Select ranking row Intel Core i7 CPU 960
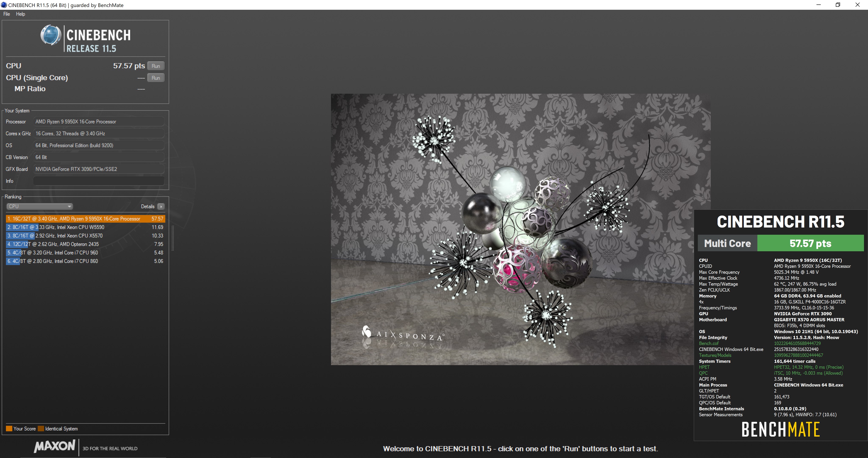This screenshot has width=868, height=458. 85,253
